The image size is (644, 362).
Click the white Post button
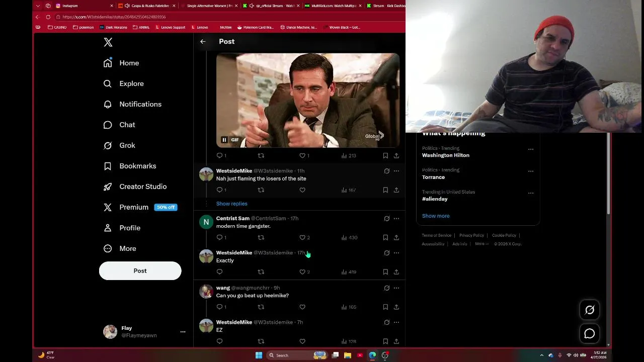(x=140, y=270)
